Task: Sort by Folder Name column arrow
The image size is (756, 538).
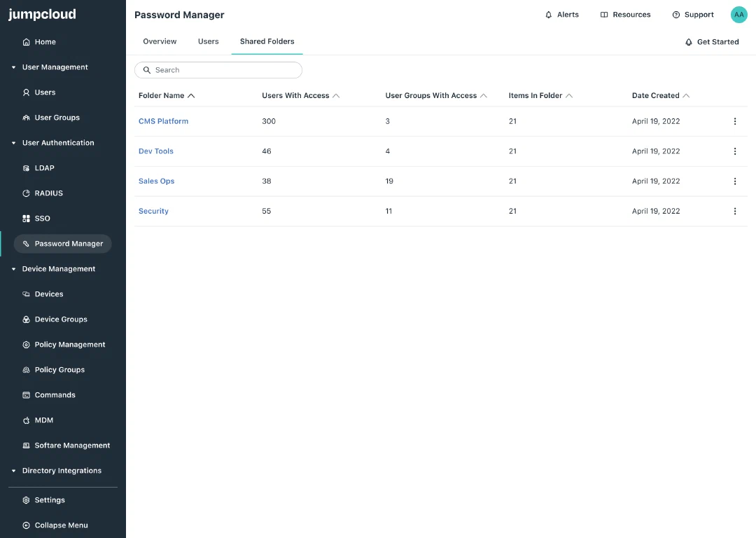Action: [191, 95]
